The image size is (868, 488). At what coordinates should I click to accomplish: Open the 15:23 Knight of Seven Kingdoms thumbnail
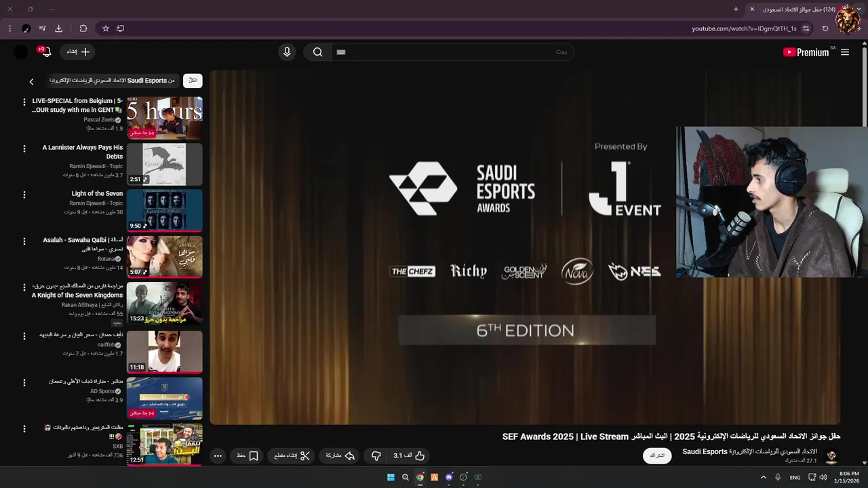tap(165, 303)
